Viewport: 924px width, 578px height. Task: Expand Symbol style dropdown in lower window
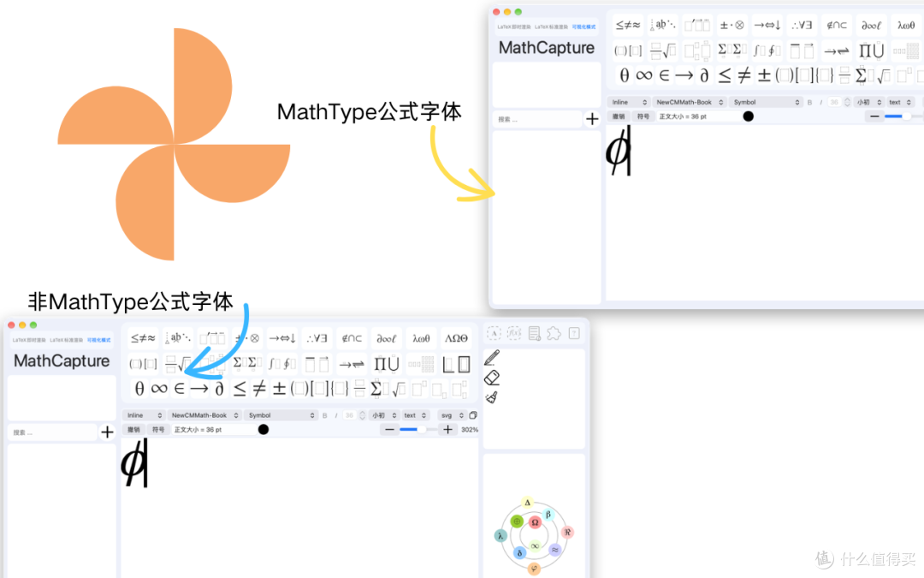pos(281,415)
